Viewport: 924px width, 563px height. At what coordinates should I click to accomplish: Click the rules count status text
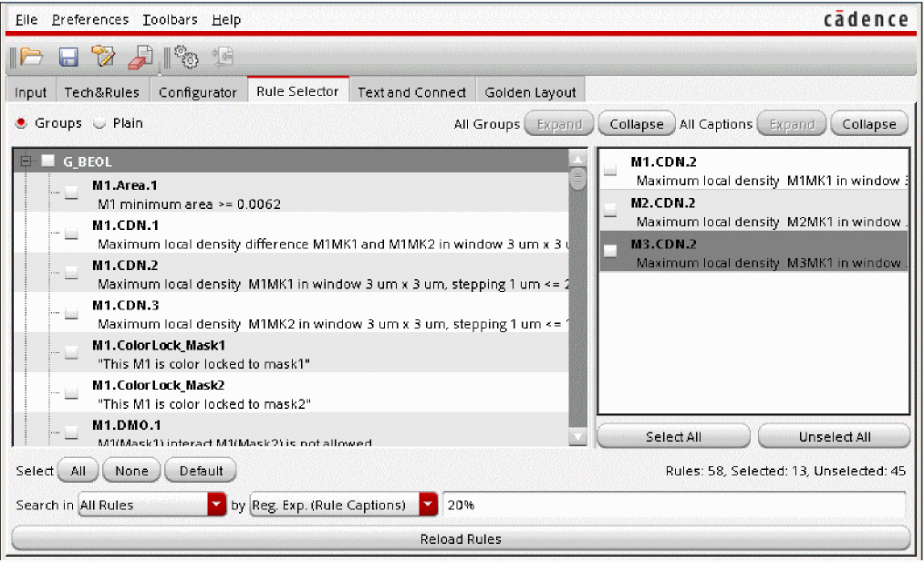785,471
